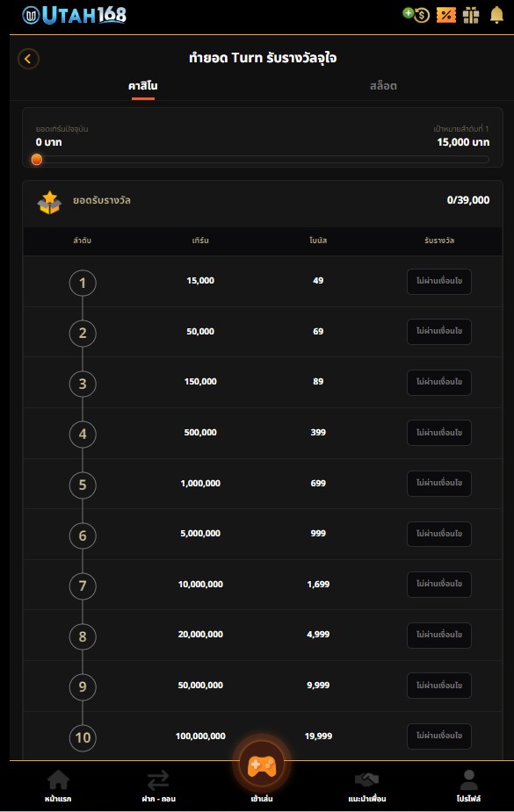514x812 pixels.
Task: Click the UTAH168 logo
Action: click(x=75, y=15)
